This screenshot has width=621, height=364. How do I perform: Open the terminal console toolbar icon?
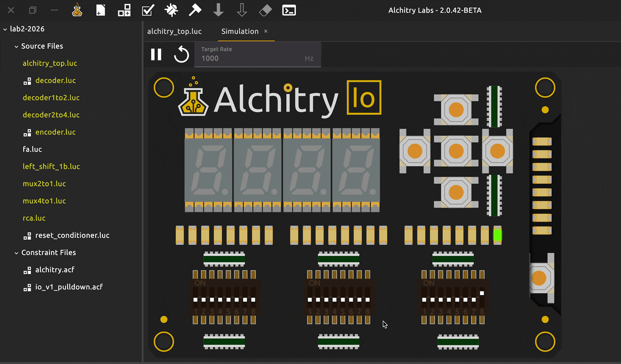coord(289,10)
